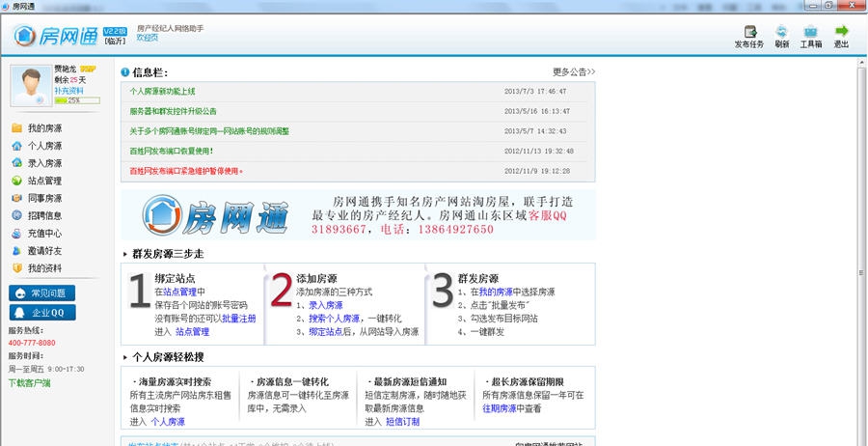The width and height of the screenshot is (868, 446).
Task: Click the shield icon beside 我的资料
Action: (x=16, y=268)
